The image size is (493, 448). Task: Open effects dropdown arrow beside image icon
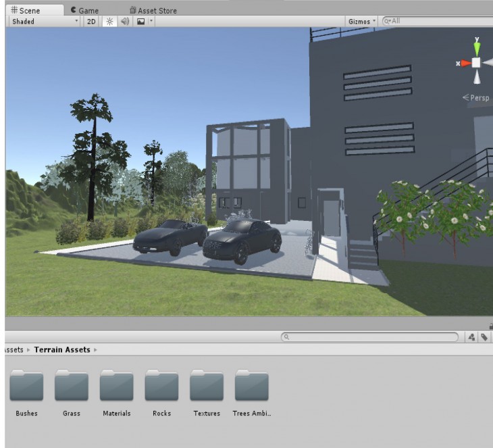(151, 22)
